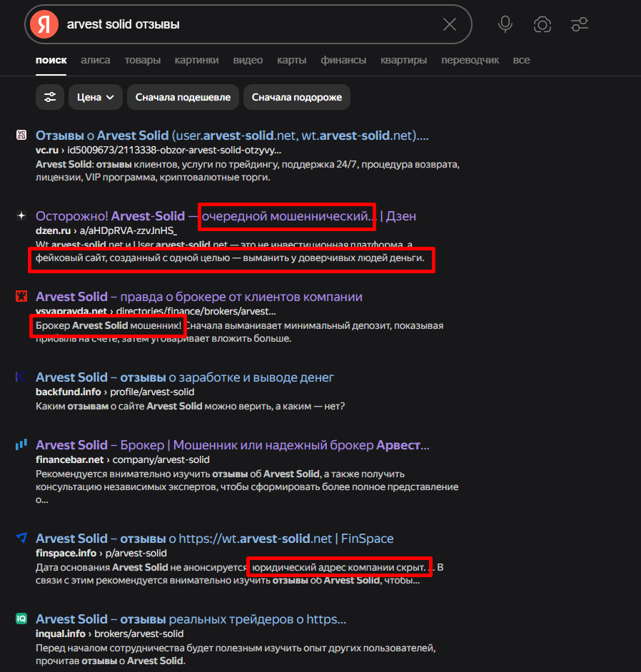The image size is (641, 672).
Task: Open the financebar.net Arvest Solid link
Action: [x=233, y=445]
